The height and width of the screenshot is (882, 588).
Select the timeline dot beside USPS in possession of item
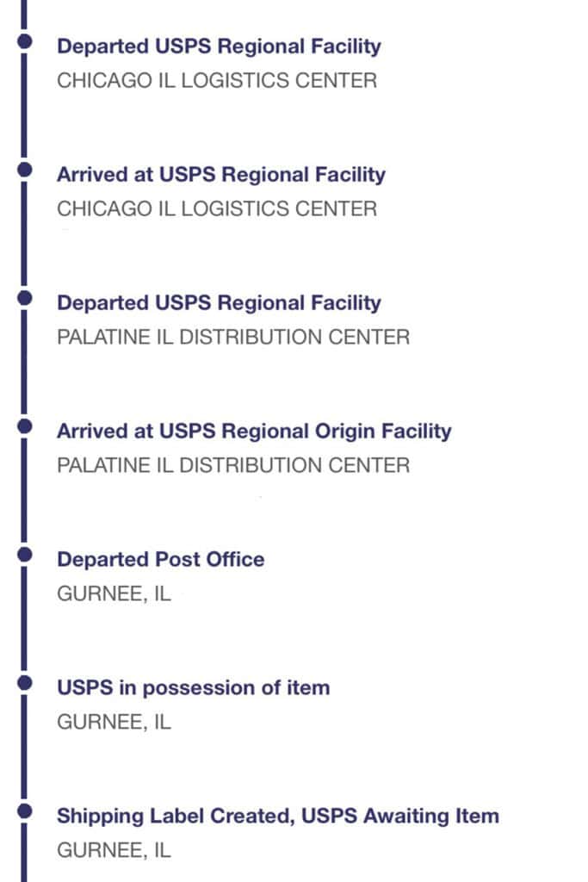click(24, 683)
